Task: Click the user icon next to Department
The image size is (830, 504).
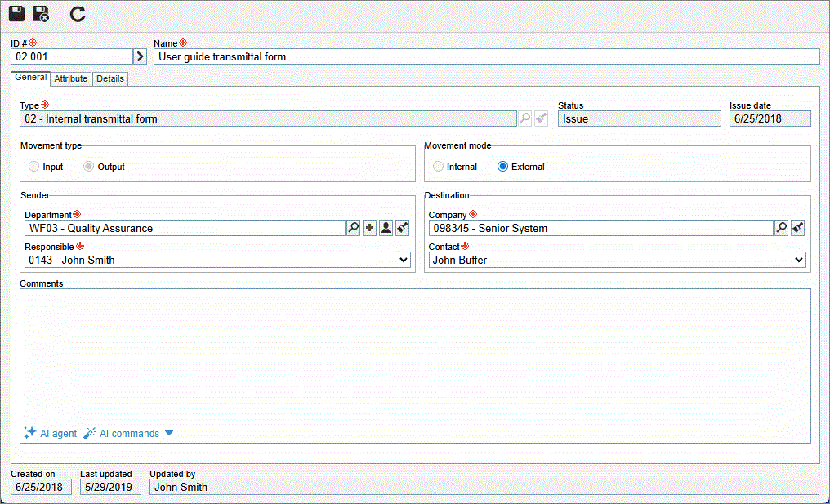Action: (x=386, y=229)
